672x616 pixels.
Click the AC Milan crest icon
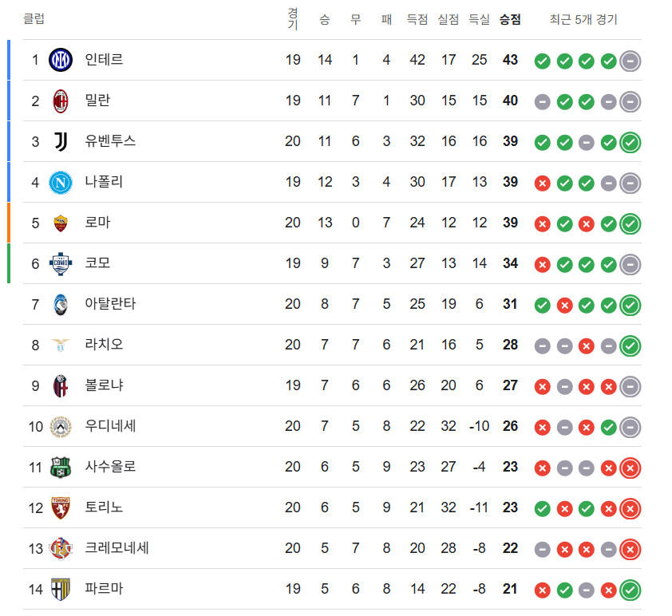(x=61, y=101)
